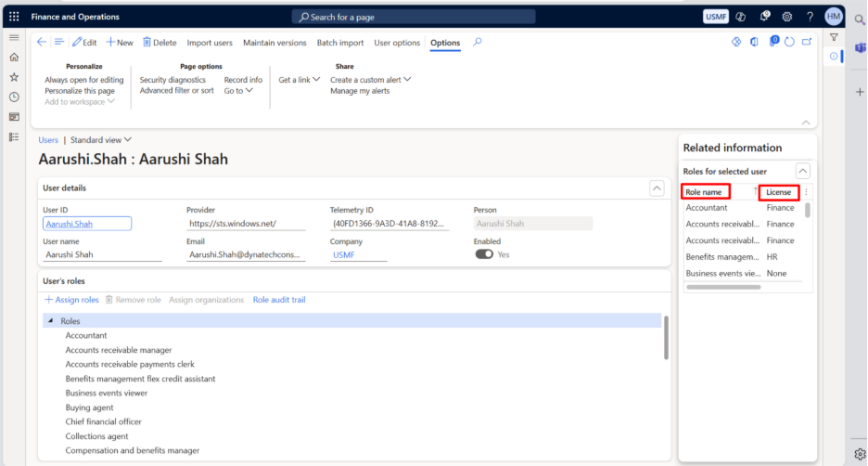The image size is (868, 466).
Task: Collapse the User details section
Action: (x=657, y=188)
